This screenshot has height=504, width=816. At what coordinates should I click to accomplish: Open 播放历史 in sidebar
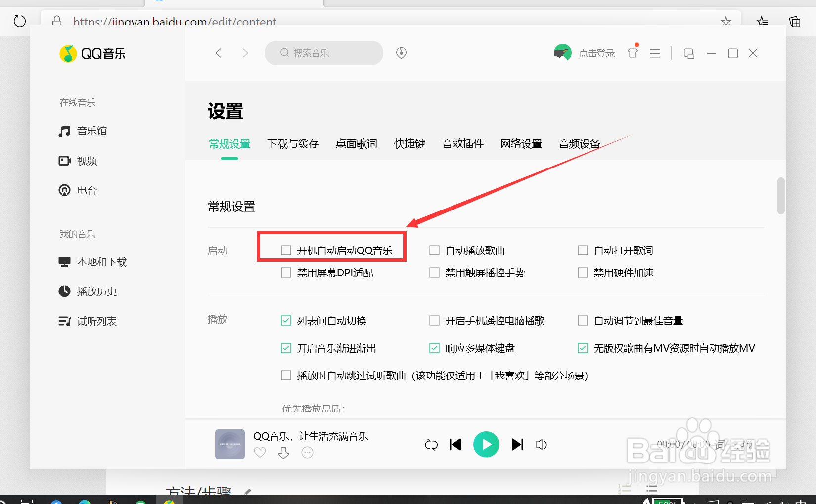tap(88, 292)
